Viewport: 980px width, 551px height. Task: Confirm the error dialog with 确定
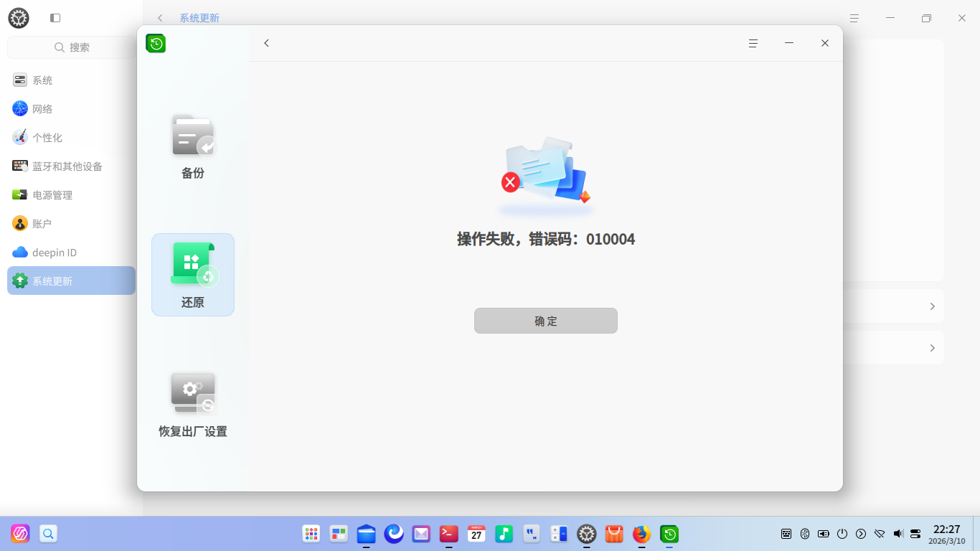click(545, 321)
